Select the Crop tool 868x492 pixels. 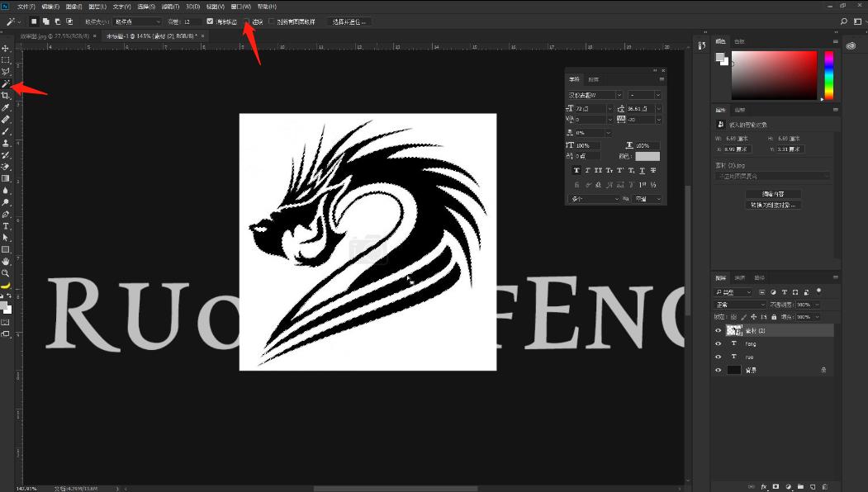6,96
